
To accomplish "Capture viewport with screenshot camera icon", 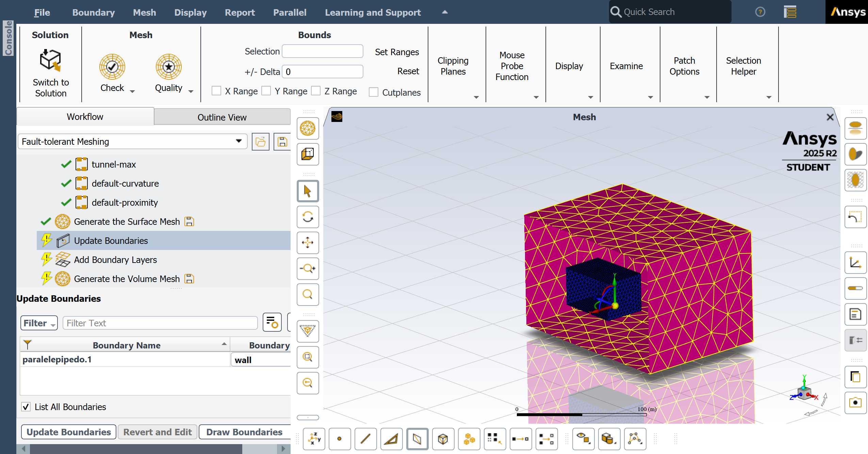I will click(x=855, y=403).
